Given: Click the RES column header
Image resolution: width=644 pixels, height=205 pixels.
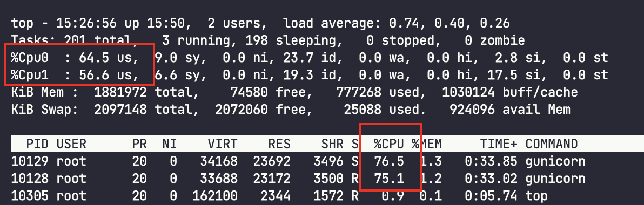Looking at the screenshot, I should (x=279, y=144).
